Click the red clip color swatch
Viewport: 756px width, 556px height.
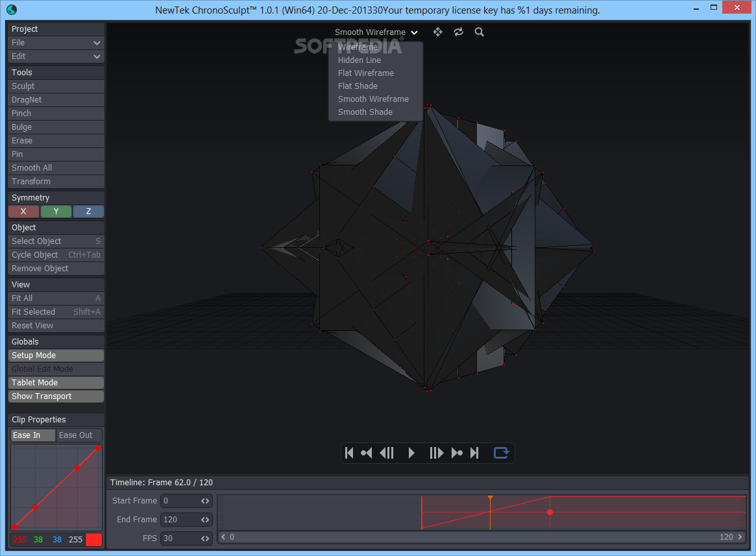93,540
